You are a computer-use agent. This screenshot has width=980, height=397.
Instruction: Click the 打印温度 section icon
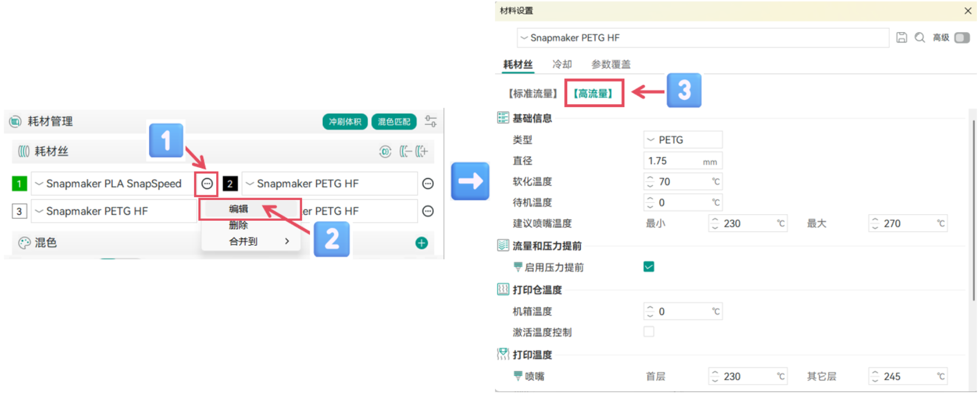503,354
